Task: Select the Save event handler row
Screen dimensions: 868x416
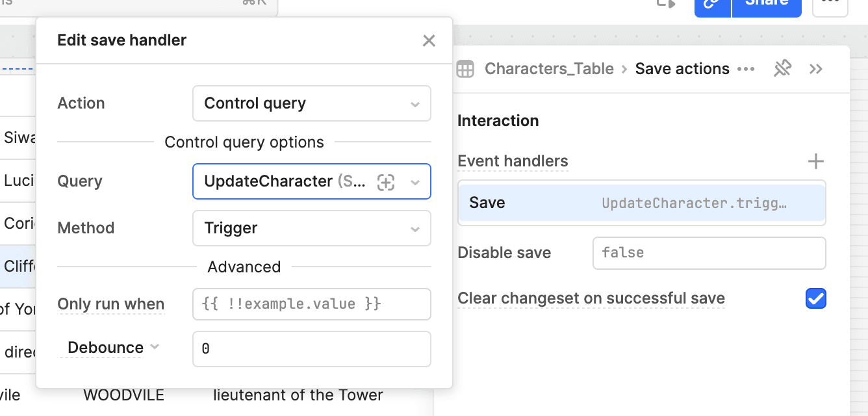Action: click(x=641, y=203)
